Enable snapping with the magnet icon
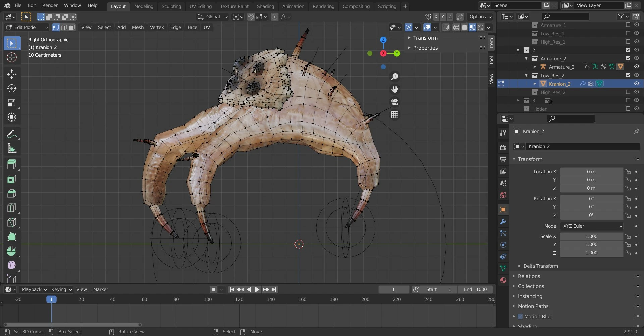The height and width of the screenshot is (336, 644). [x=251, y=17]
